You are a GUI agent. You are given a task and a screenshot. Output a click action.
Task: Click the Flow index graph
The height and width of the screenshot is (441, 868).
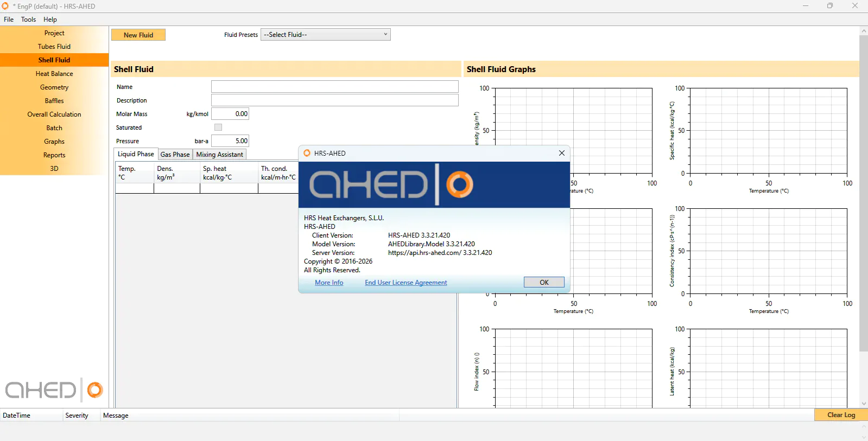[x=573, y=368]
